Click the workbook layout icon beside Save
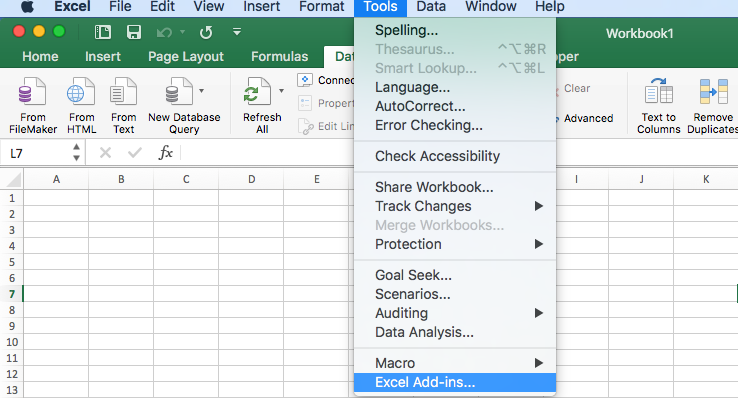738x398 pixels. [103, 32]
